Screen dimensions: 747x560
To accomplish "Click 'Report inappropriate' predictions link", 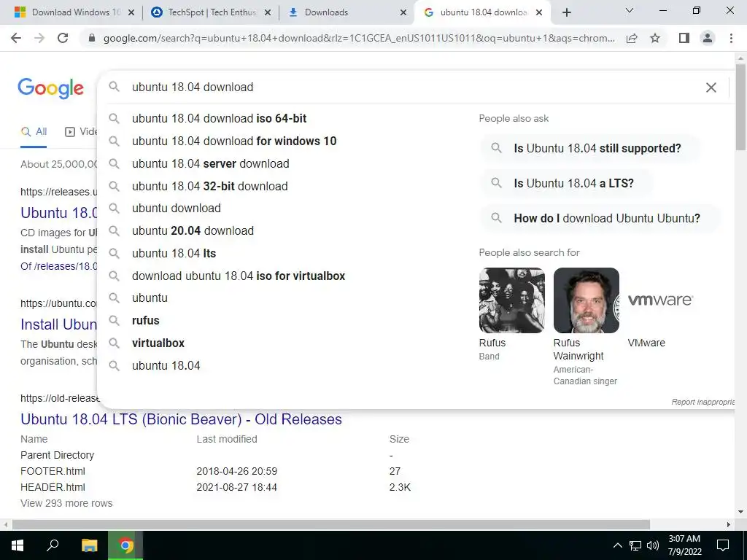I will pyautogui.click(x=703, y=402).
